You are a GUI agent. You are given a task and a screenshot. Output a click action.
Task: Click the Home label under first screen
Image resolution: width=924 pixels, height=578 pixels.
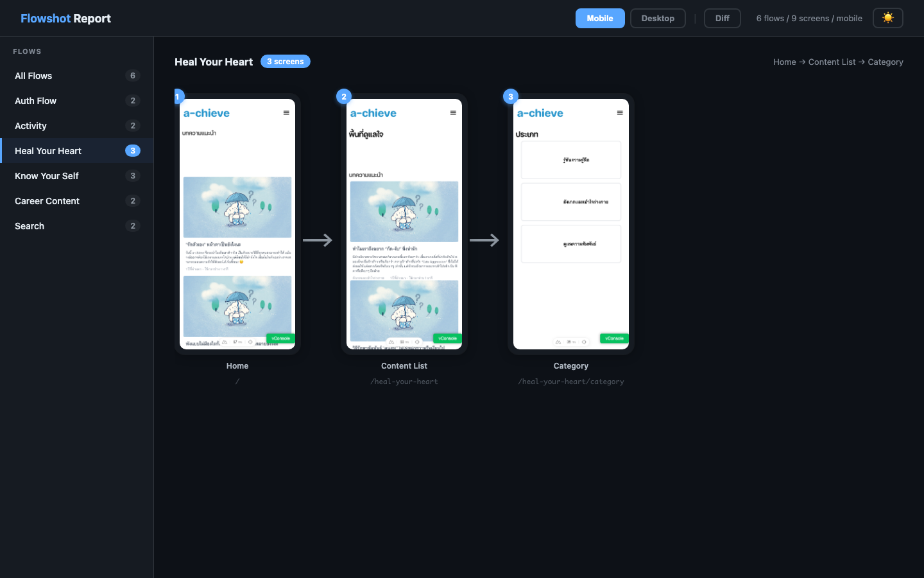click(x=237, y=366)
